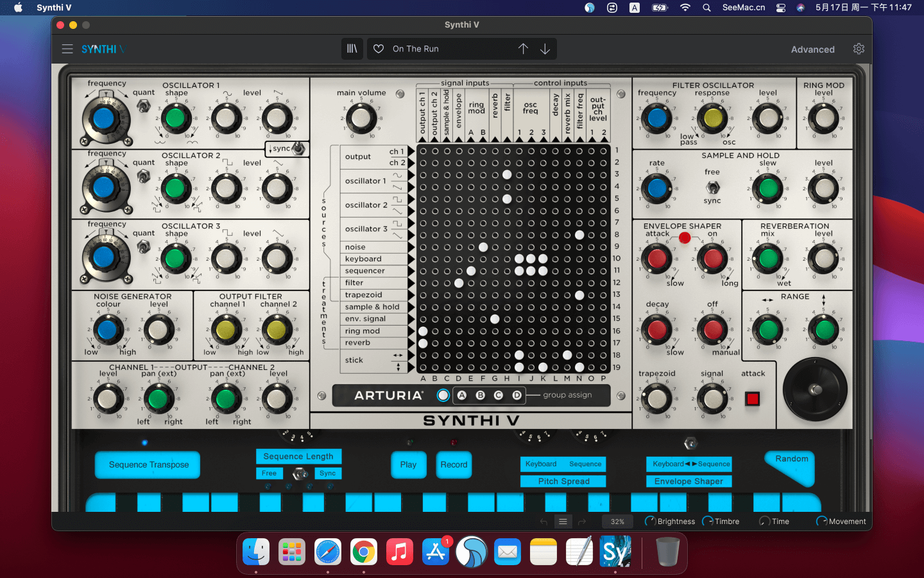Open the 32% zoom level dropdown
Screen dimensions: 924x578
pos(617,521)
